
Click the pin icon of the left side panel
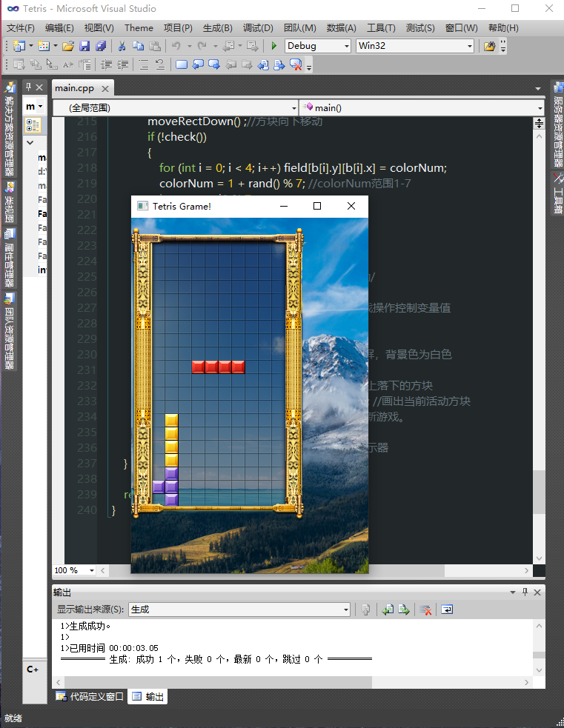coord(28,87)
